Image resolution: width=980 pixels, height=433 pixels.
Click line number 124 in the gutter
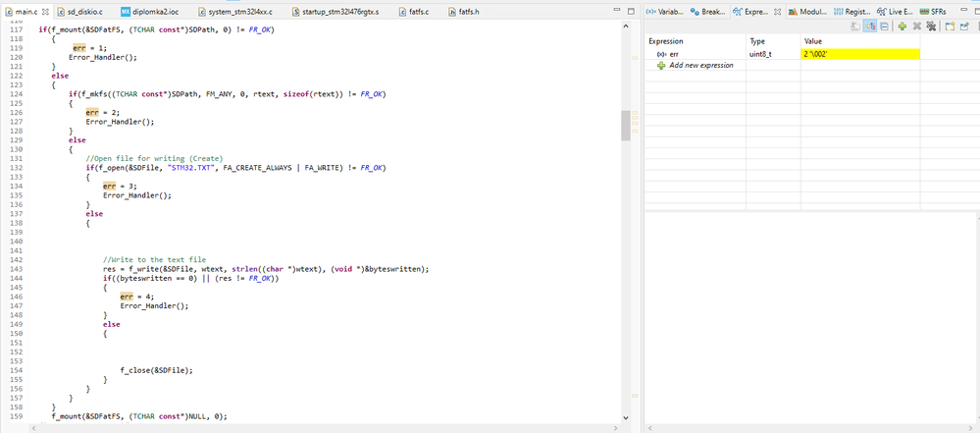18,94
